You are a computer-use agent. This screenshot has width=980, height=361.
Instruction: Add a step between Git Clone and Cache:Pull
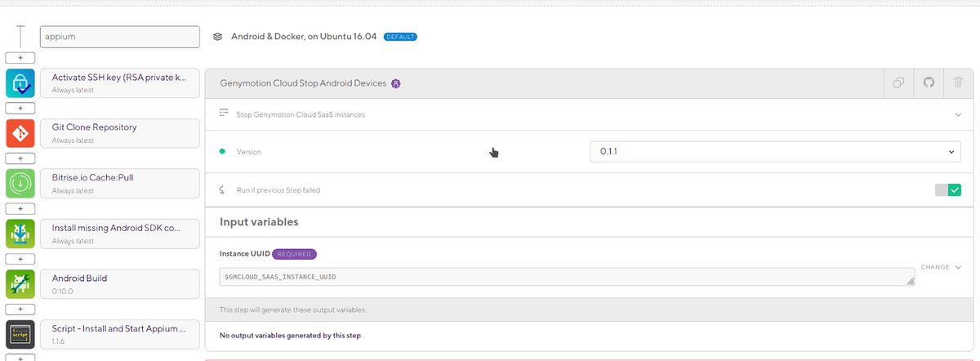(20, 158)
